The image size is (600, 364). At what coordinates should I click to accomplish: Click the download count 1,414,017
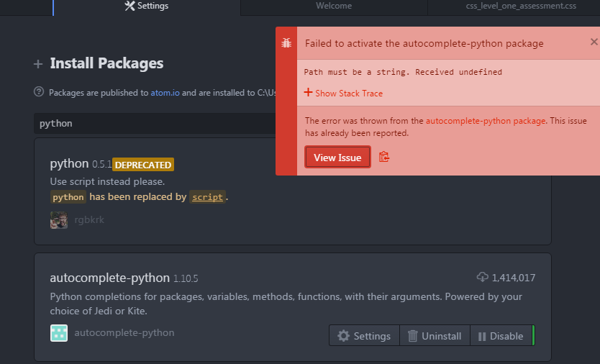(514, 278)
